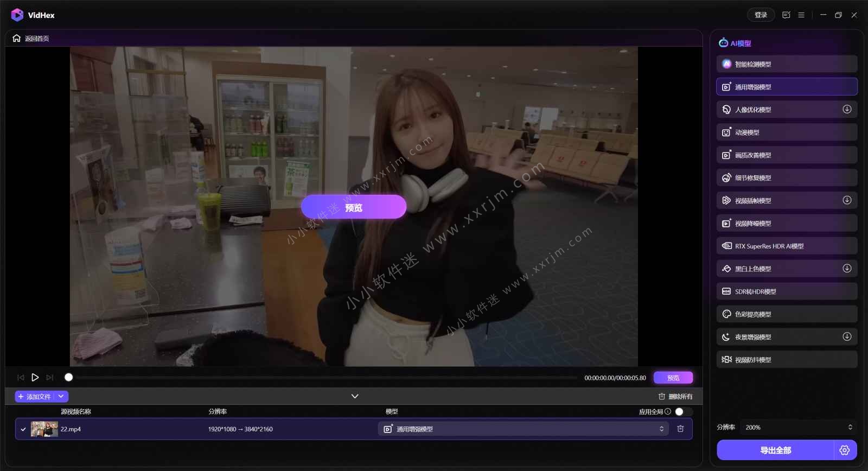Click the large 预览 button on video
Screen dimensions: 868x471
pyautogui.click(x=354, y=207)
